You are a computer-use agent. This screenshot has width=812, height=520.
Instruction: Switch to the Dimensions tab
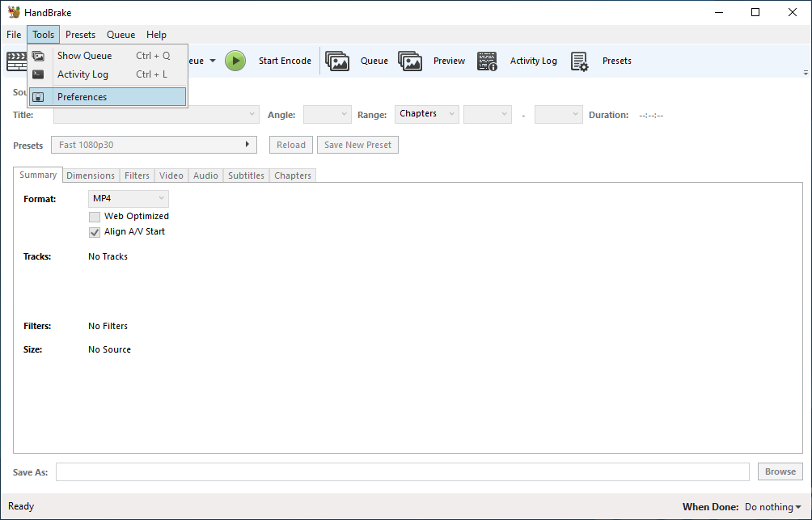[91, 175]
